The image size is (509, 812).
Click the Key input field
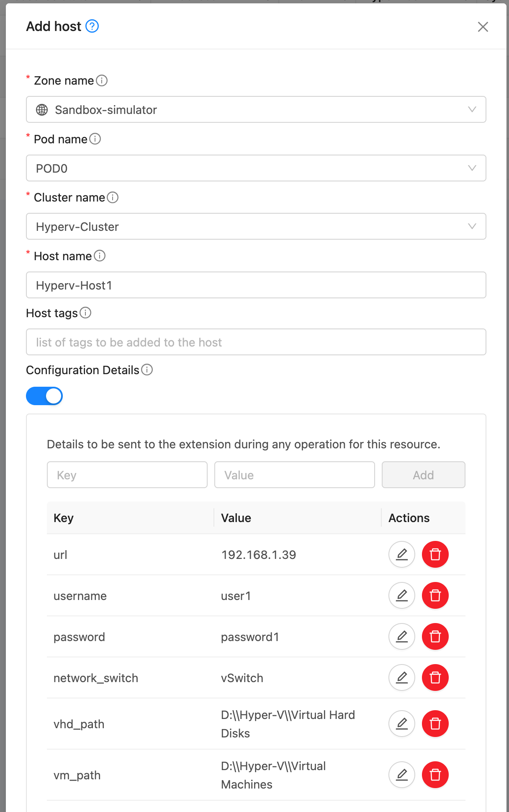point(127,475)
